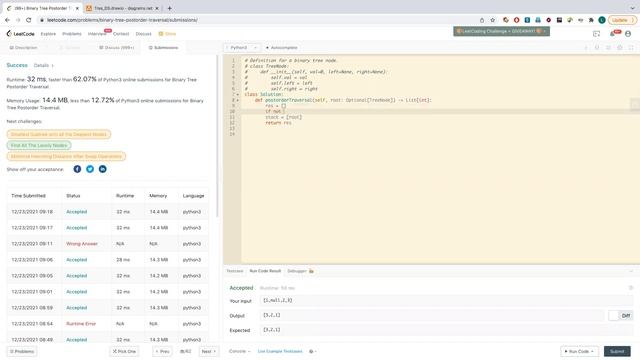
Task: Switch to the Run Code Result tab
Action: pos(265,271)
